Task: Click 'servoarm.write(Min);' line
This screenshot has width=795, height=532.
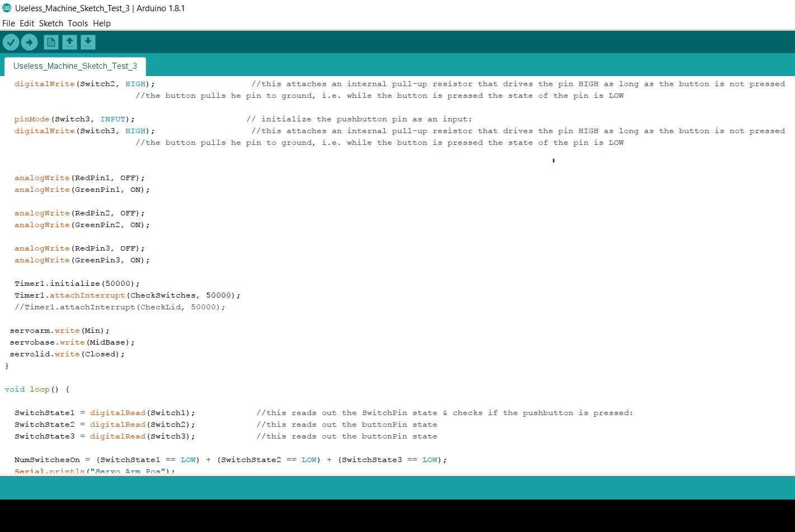Action: coord(60,331)
